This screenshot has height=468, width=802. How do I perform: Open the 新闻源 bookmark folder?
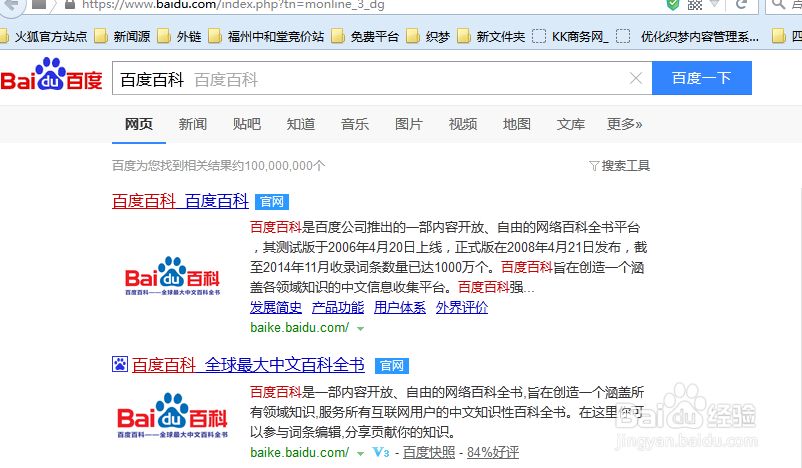[x=123, y=36]
